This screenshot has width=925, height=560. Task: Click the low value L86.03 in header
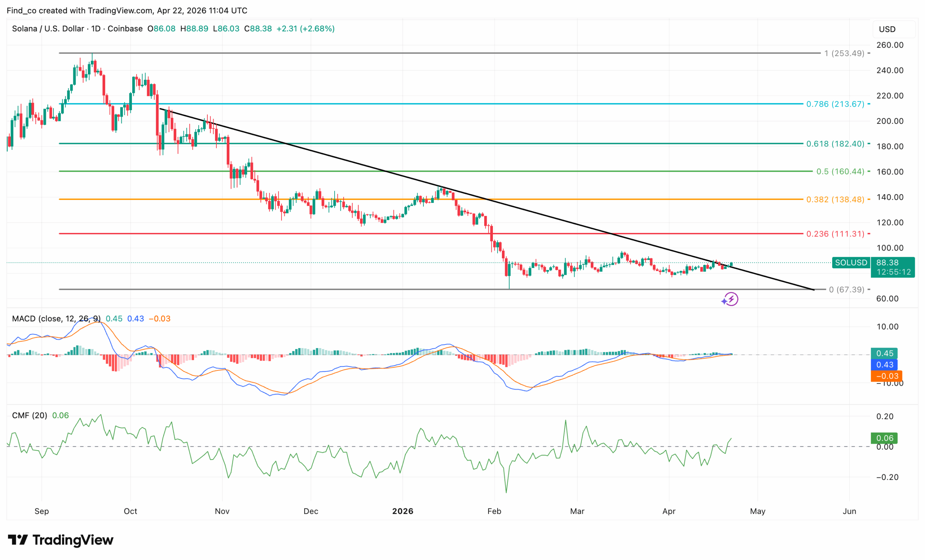(x=226, y=29)
